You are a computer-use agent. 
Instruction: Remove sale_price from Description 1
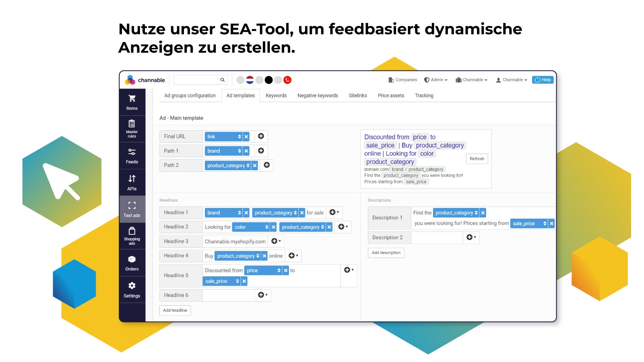[551, 224]
